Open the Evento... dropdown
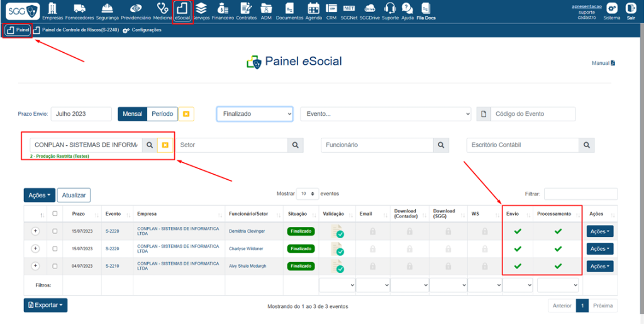644x325 pixels. click(x=386, y=114)
